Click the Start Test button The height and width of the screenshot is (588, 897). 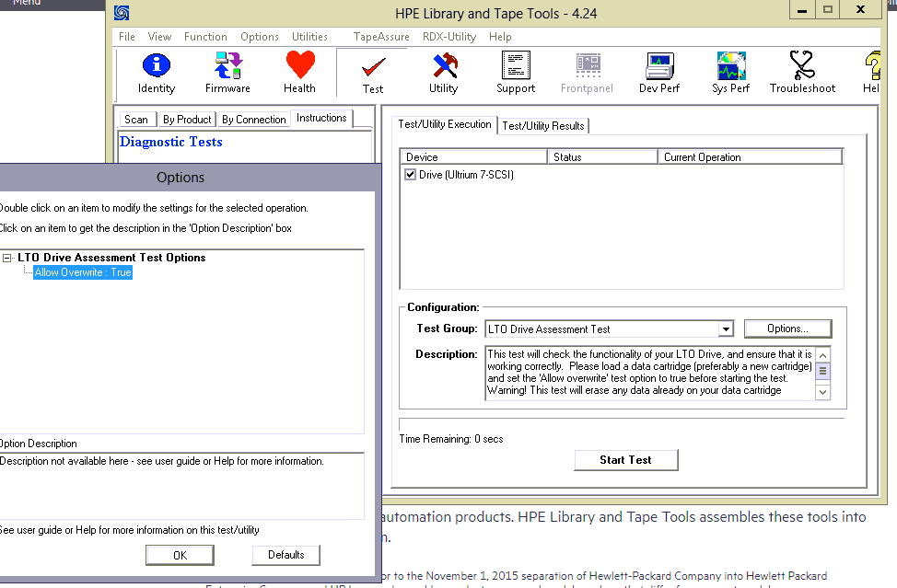coord(626,460)
